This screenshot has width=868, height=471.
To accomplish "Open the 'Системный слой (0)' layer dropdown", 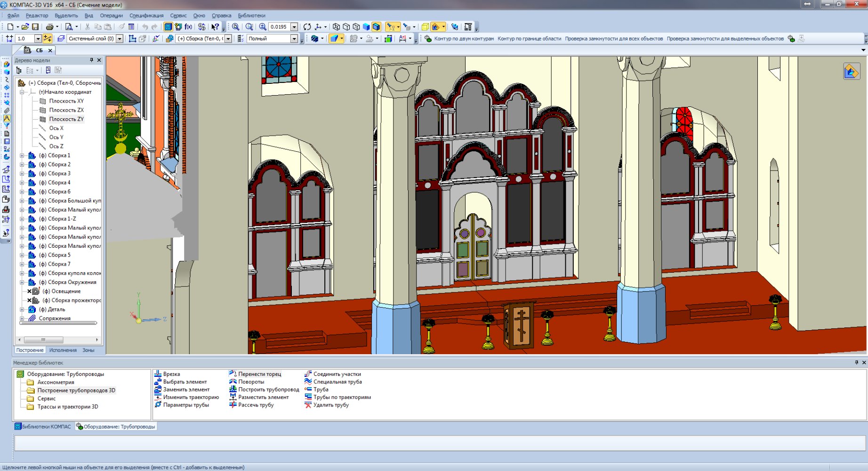I will click(120, 39).
